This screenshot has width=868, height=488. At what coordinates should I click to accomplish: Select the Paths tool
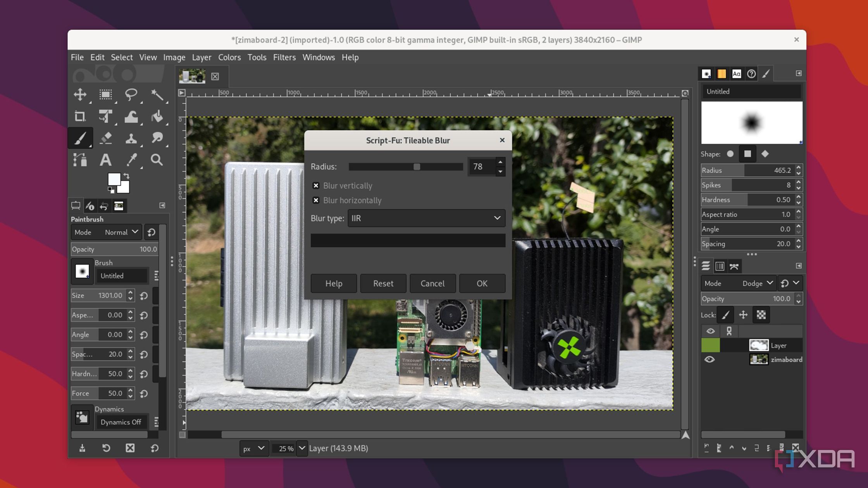click(x=80, y=160)
